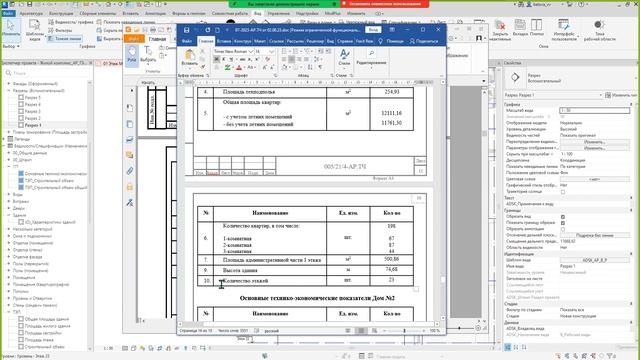Click Visibility/Graphics (Видимость/графика) in Revit ribbon
This screenshot has width=640, height=360.
[x=70, y=22]
